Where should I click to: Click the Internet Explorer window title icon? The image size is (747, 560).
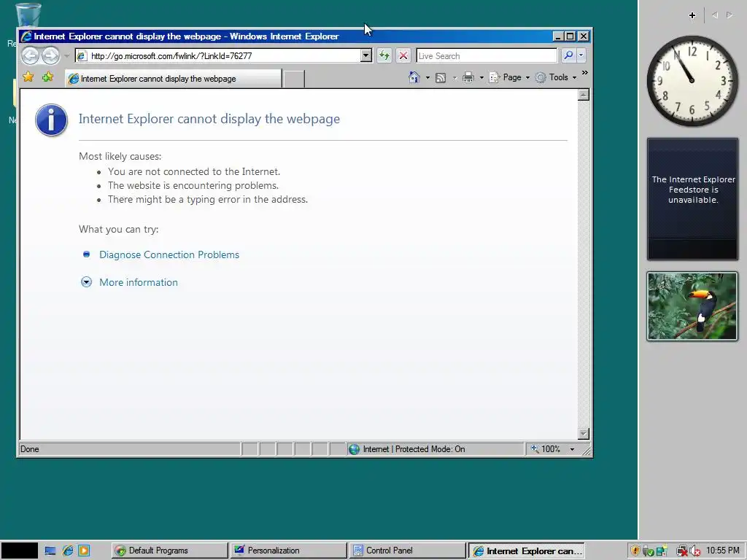[26, 36]
